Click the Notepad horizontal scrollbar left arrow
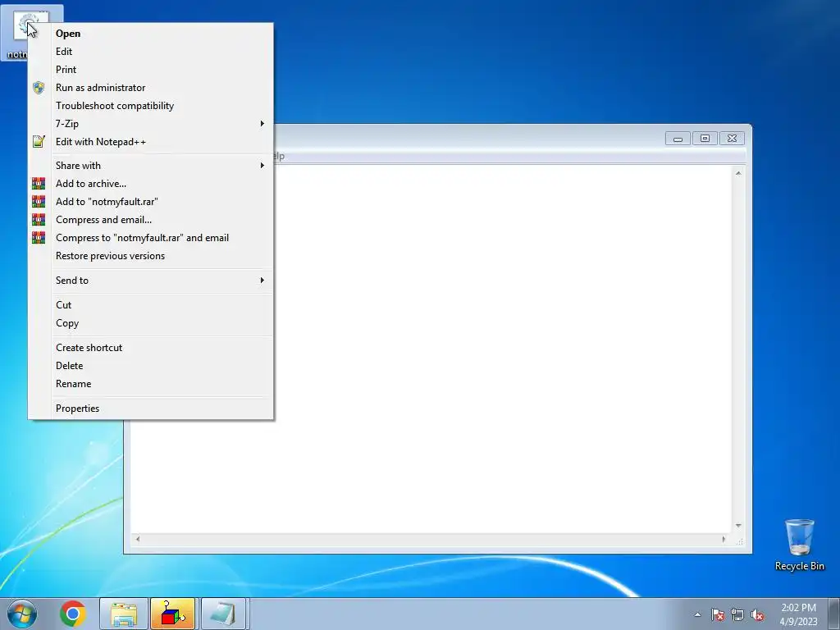840x630 pixels. [x=138, y=539]
